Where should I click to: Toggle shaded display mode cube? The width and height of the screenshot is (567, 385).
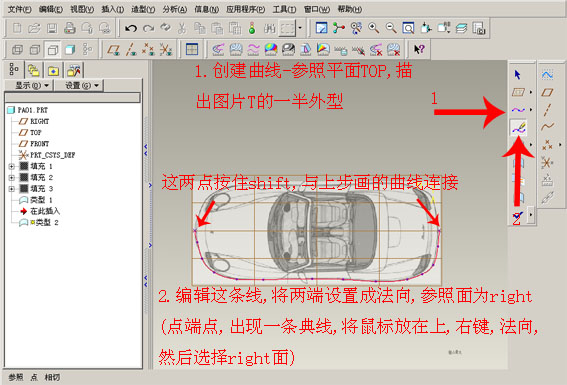(70, 50)
